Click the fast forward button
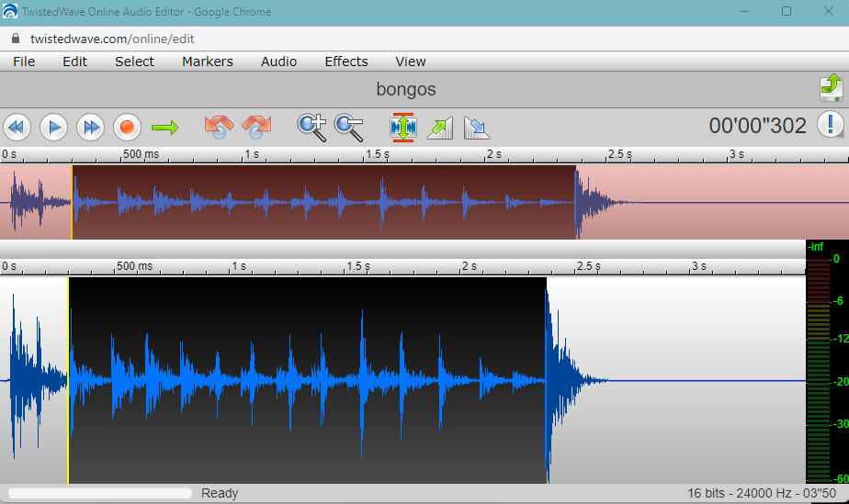The image size is (849, 504). coord(90,128)
